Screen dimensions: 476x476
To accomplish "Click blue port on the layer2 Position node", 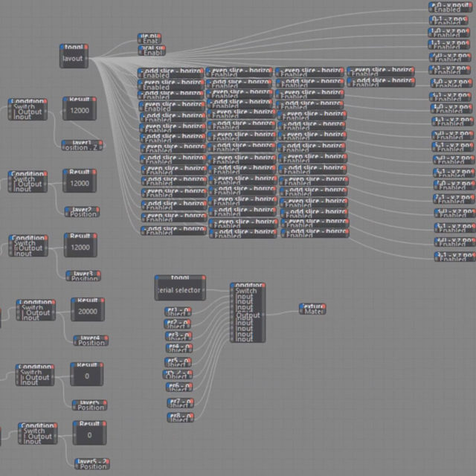I will tap(67, 210).
